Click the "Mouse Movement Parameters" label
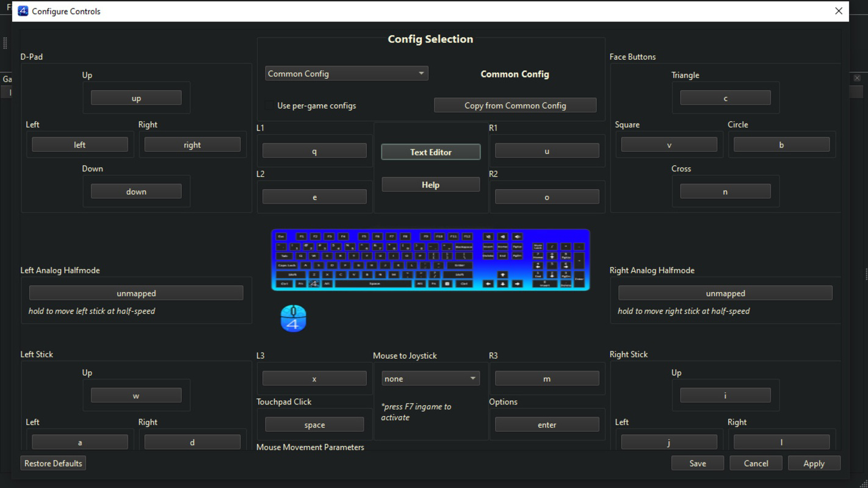 pos(310,447)
